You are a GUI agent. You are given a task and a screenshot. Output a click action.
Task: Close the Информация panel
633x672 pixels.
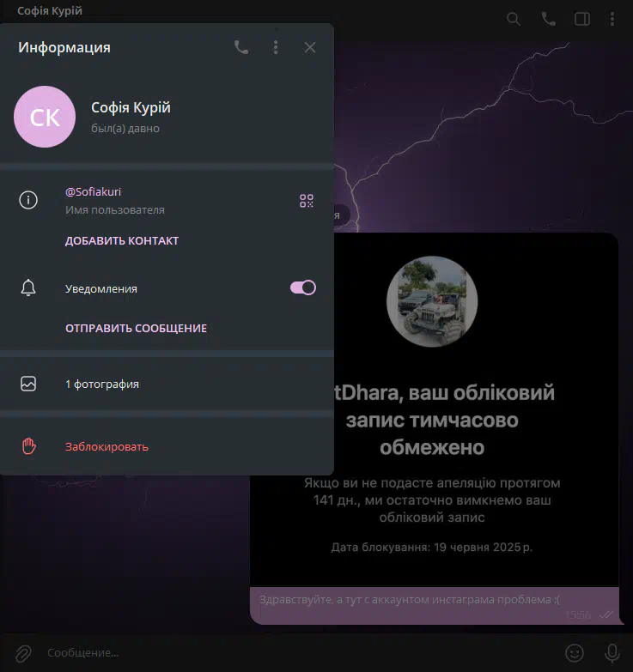310,47
